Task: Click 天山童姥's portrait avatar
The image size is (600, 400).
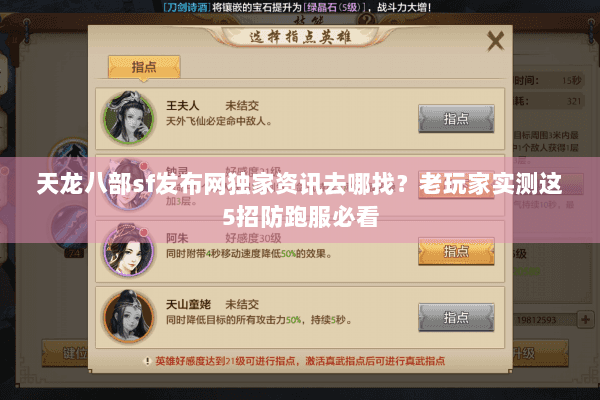Action: point(129,316)
